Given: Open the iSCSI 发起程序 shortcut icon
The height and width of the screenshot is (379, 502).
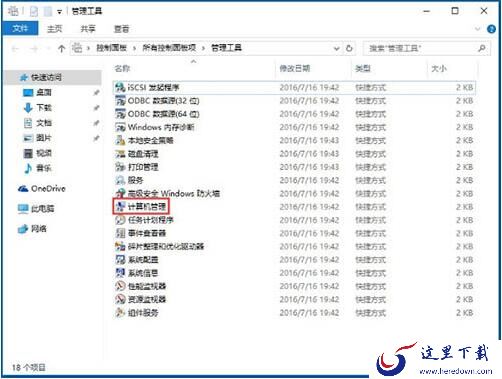Looking at the screenshot, I should [120, 88].
